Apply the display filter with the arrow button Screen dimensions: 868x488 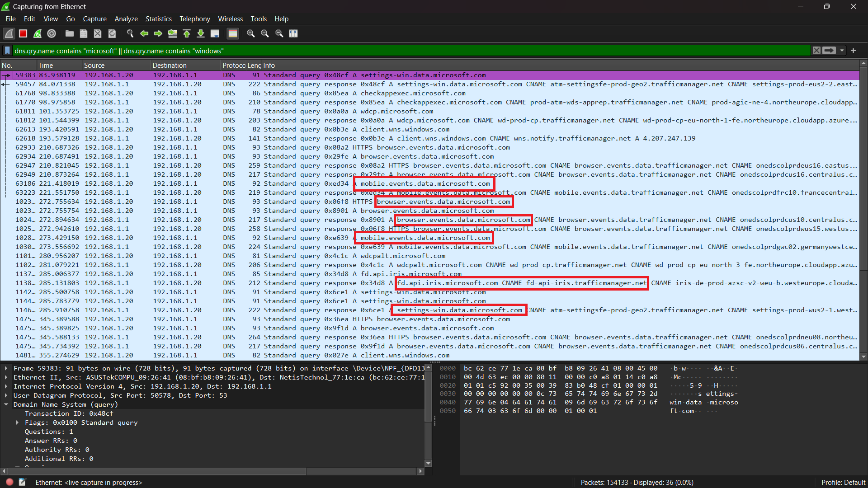(x=829, y=51)
